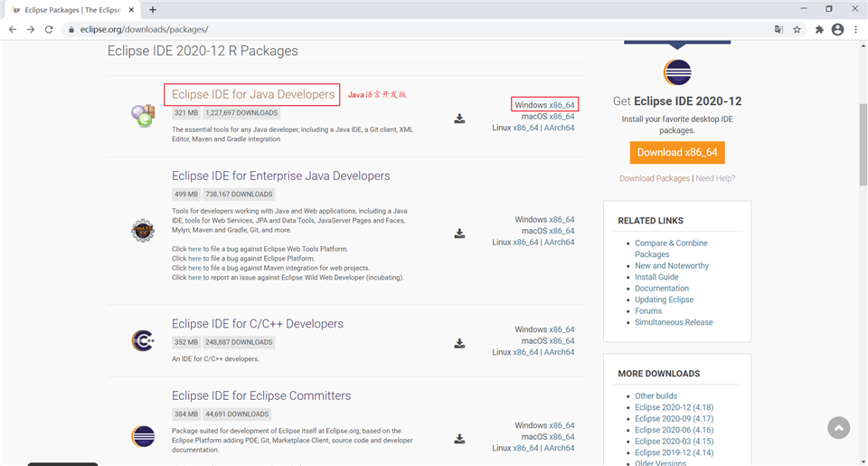Download Windows x86_64 for Enterprise Java
The image size is (868, 466).
[561, 219]
